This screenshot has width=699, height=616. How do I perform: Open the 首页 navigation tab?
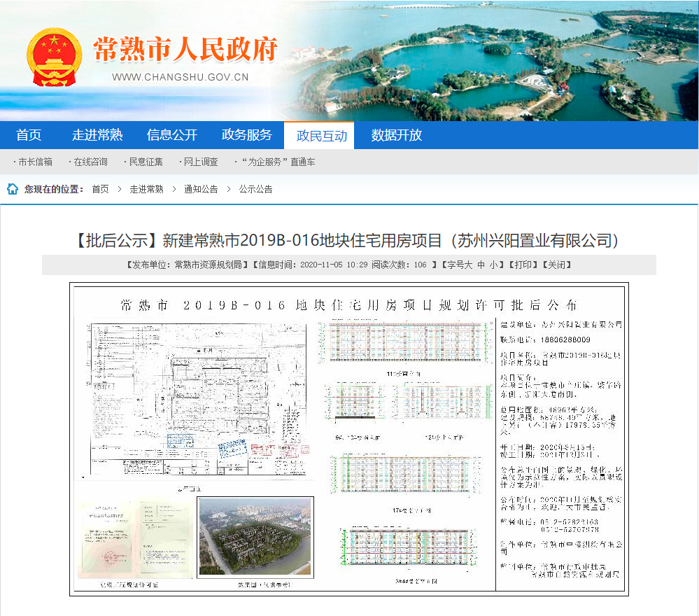[29, 134]
